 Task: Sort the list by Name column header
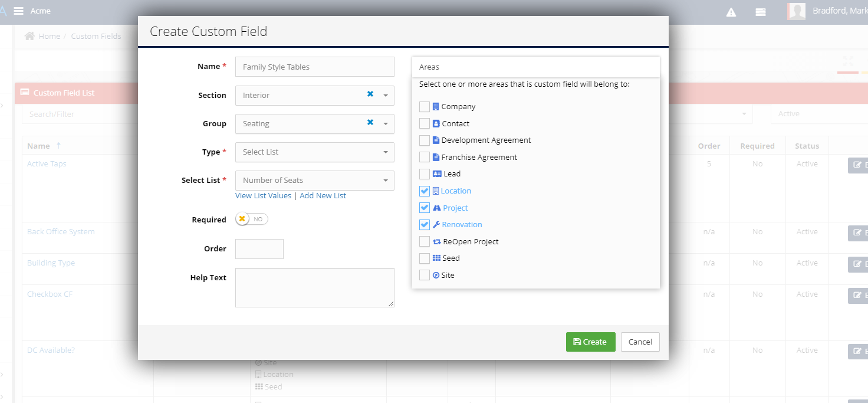tap(39, 146)
